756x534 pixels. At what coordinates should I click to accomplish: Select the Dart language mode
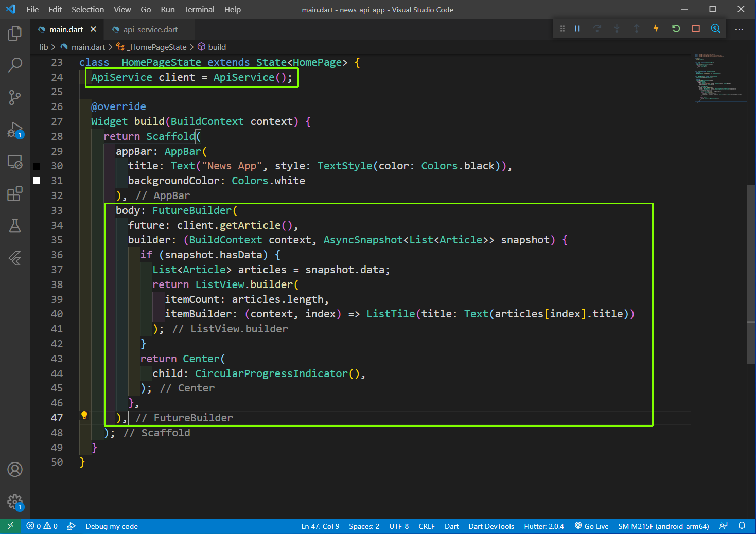point(451,526)
